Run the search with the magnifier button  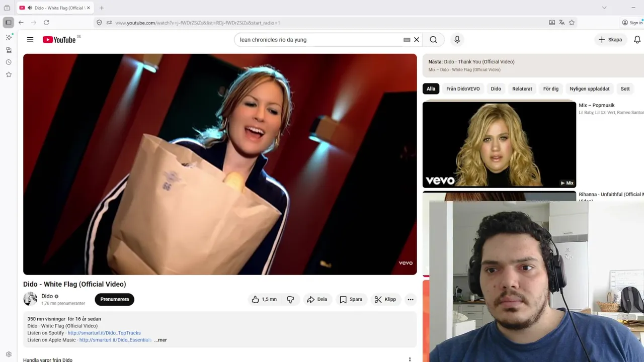(433, 40)
